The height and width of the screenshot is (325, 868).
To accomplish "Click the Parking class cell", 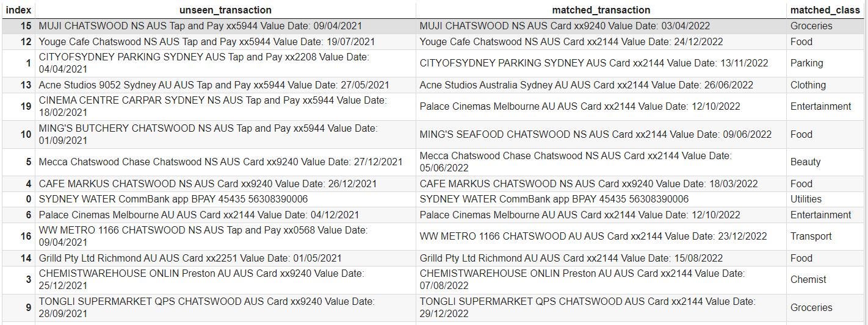I will 806,63.
